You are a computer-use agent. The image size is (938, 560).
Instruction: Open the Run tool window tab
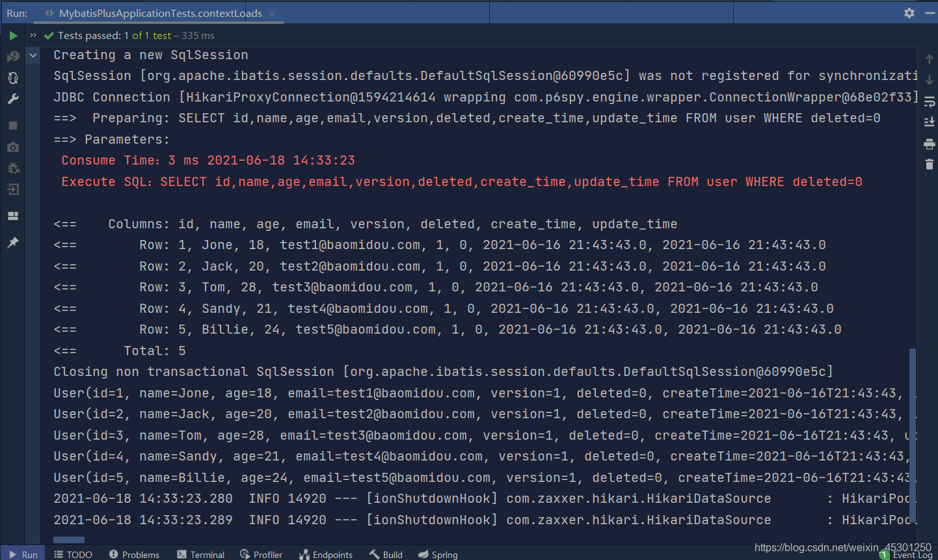23,554
